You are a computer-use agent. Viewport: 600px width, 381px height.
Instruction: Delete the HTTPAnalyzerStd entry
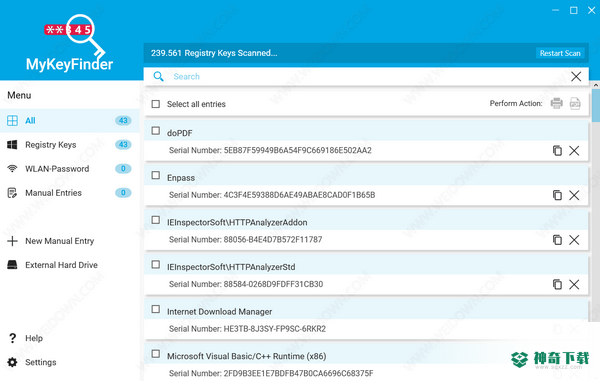click(574, 284)
